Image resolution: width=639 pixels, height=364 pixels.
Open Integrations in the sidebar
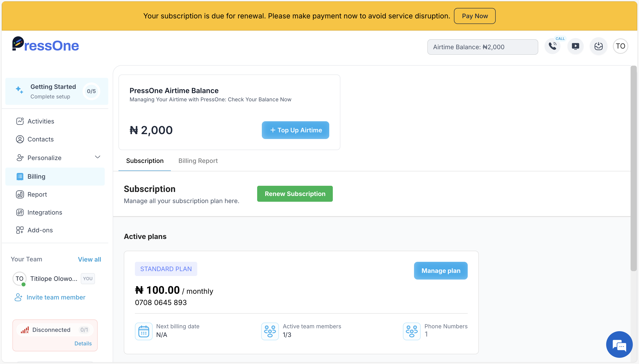click(55, 212)
